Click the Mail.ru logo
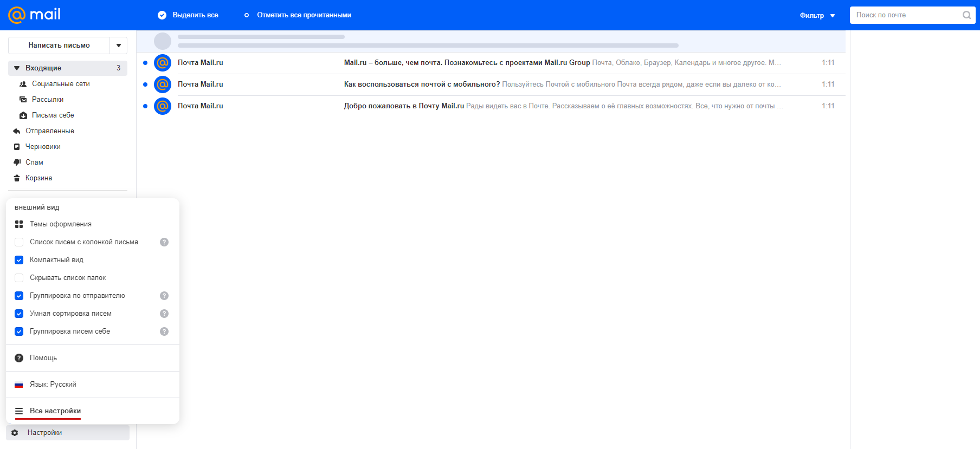Screen dimensions: 980x449 coord(34,15)
